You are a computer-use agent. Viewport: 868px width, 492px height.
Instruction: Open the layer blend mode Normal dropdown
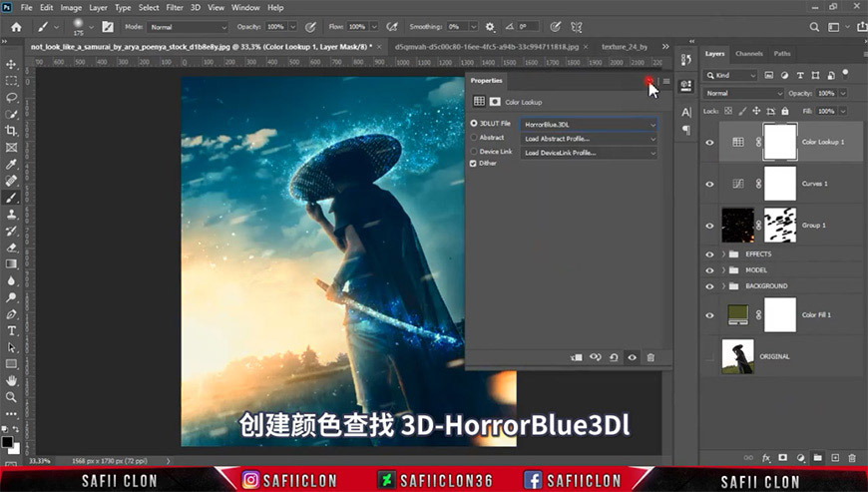tap(743, 93)
